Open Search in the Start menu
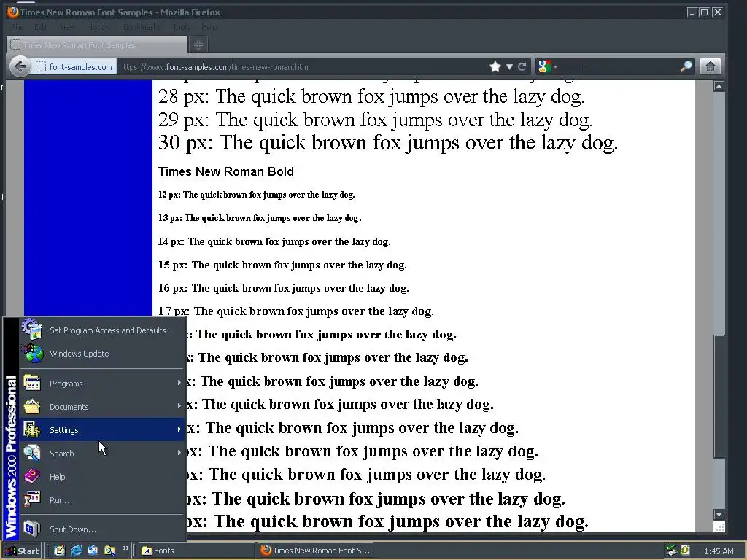Image resolution: width=747 pixels, height=560 pixels. tap(101, 454)
